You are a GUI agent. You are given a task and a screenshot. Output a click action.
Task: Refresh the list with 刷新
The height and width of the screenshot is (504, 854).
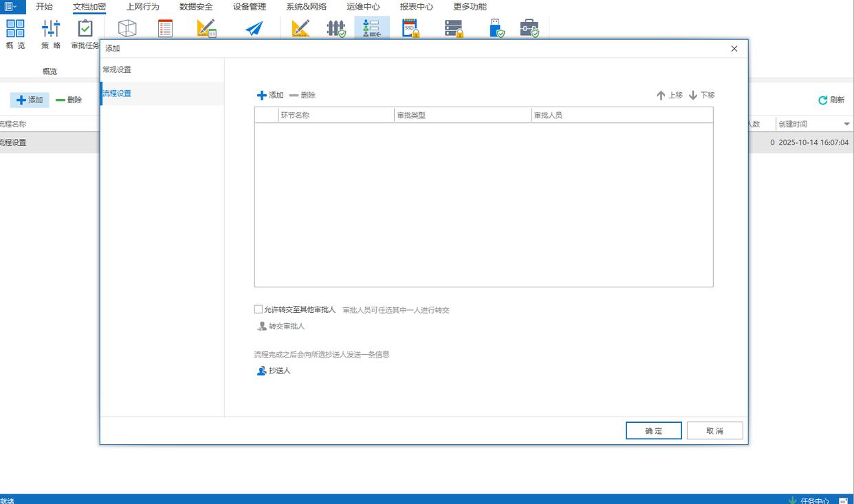point(831,100)
